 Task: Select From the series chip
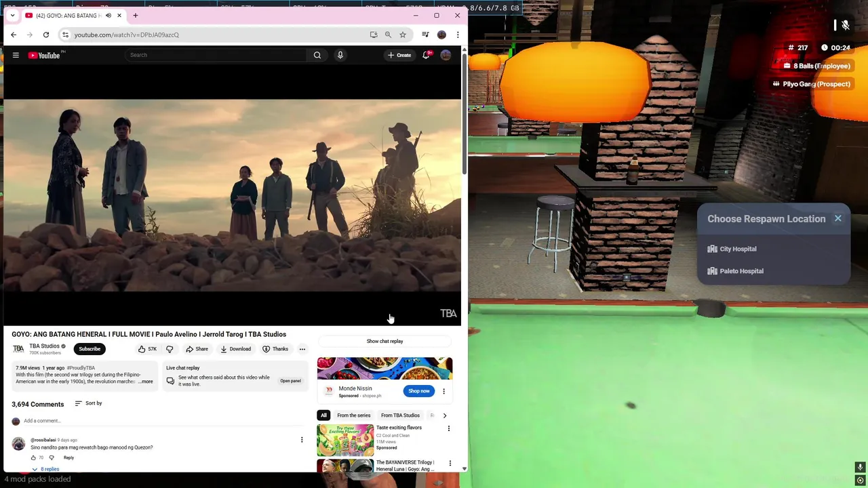(354, 415)
